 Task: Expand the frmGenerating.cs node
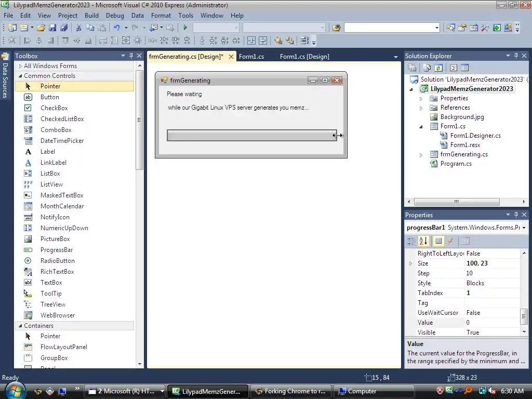421,155
